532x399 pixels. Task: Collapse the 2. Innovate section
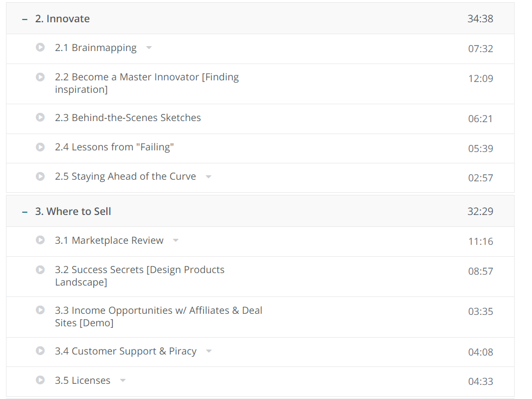(24, 19)
